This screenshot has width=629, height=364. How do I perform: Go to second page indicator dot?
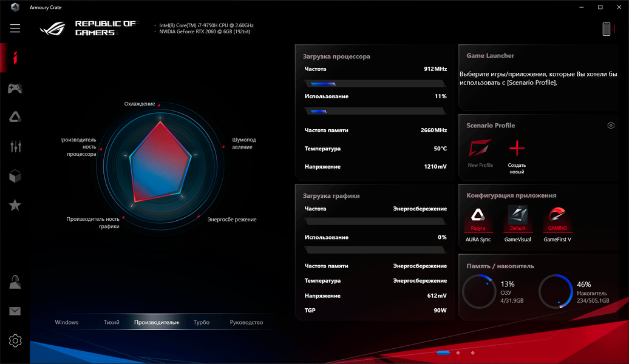click(x=458, y=352)
